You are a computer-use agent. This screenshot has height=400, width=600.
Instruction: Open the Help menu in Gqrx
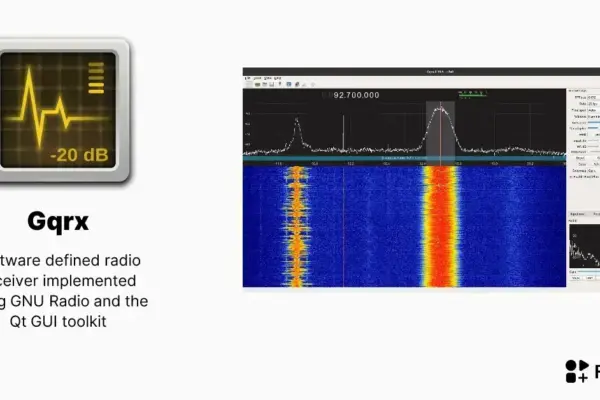pyautogui.click(x=277, y=78)
